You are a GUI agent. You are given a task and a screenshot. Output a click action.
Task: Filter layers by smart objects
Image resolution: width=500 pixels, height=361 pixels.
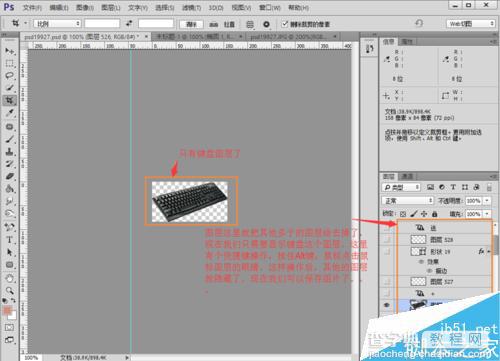(x=476, y=187)
